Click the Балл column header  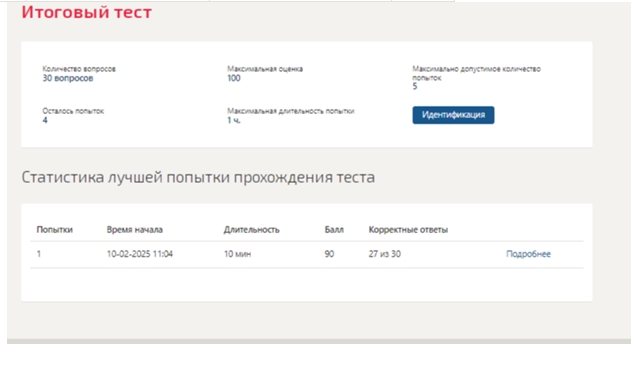(334, 230)
